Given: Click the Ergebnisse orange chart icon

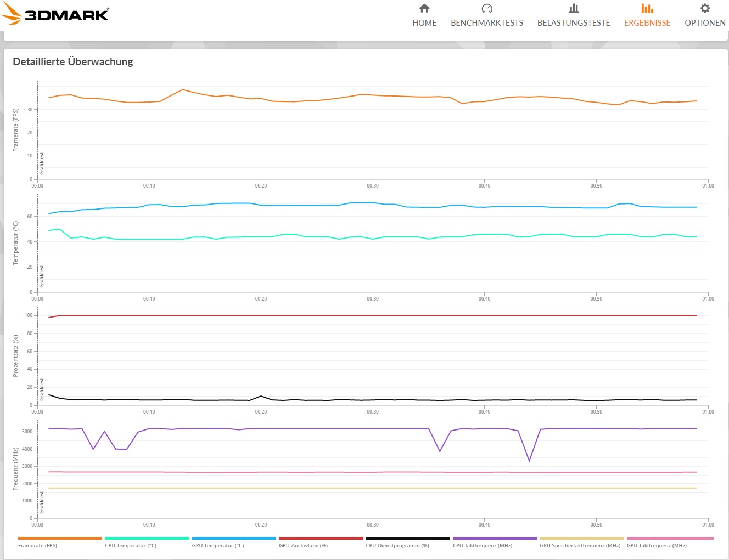Looking at the screenshot, I should click(x=647, y=8).
